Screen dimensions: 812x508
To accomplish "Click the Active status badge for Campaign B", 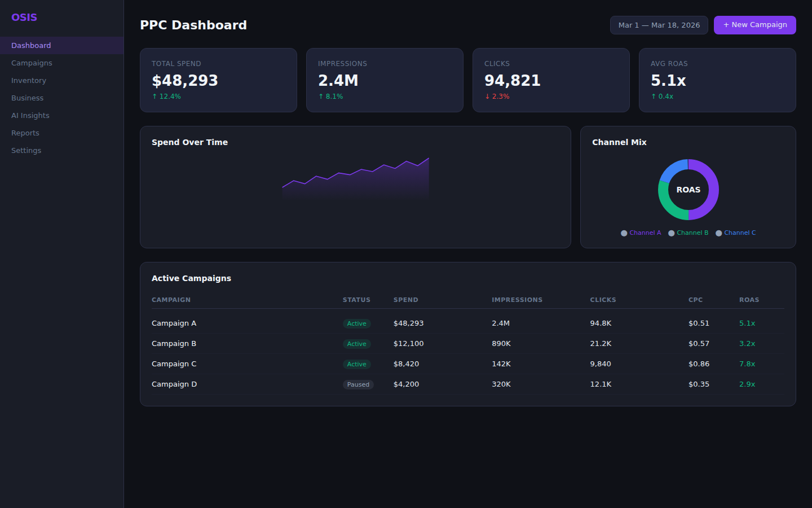I will (x=357, y=344).
